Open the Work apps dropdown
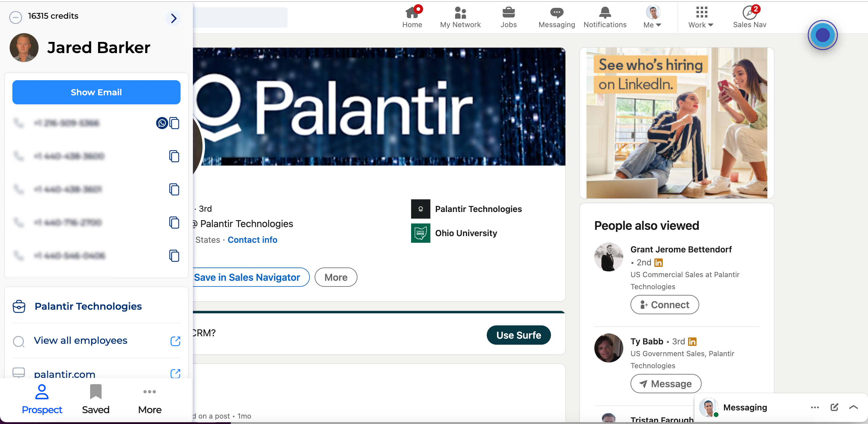This screenshot has width=868, height=424. [701, 17]
